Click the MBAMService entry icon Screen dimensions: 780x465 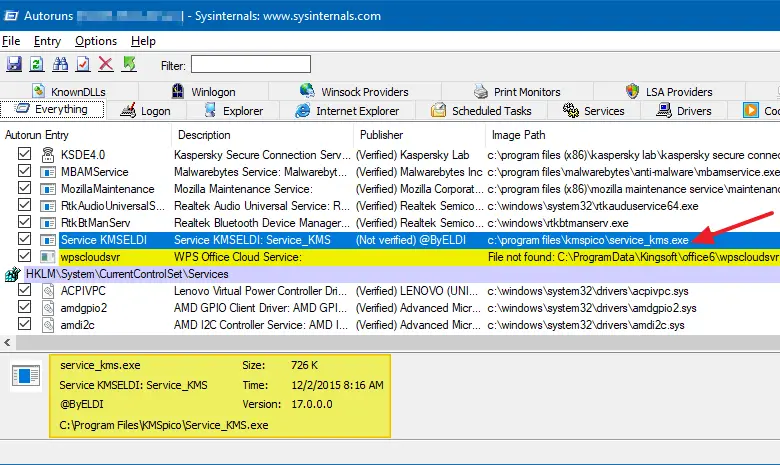pyautogui.click(x=48, y=172)
